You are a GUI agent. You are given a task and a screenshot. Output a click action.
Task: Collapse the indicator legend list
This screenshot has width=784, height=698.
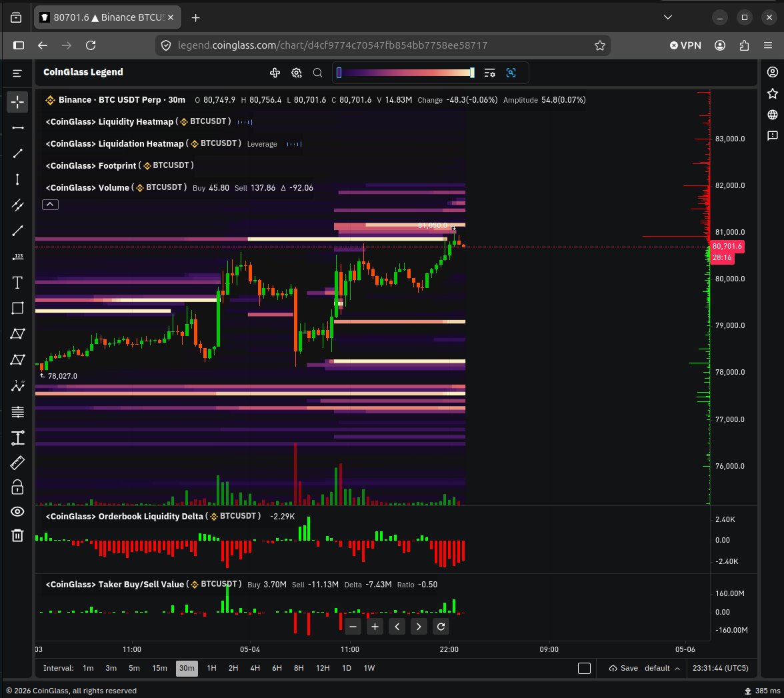[50, 205]
